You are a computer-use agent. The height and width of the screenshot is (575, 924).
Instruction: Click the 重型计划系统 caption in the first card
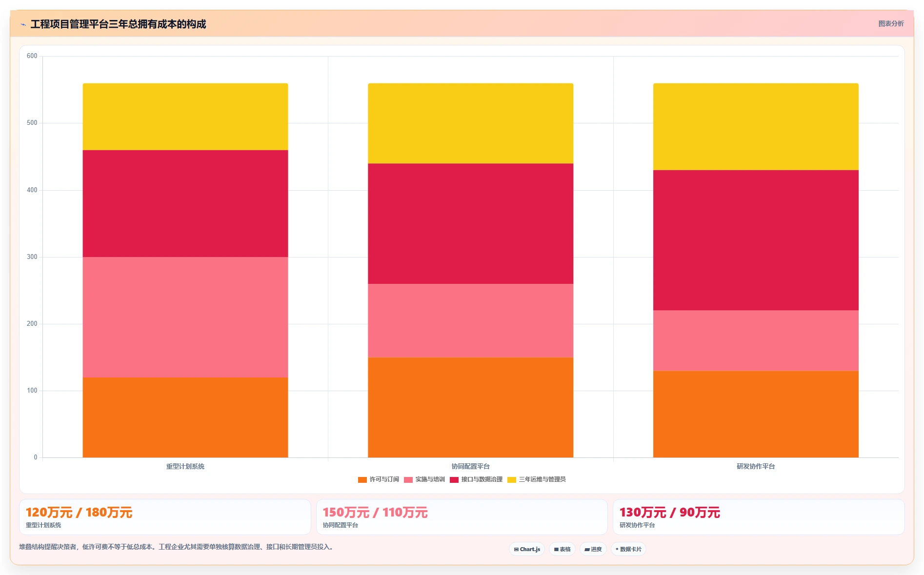pos(43,525)
